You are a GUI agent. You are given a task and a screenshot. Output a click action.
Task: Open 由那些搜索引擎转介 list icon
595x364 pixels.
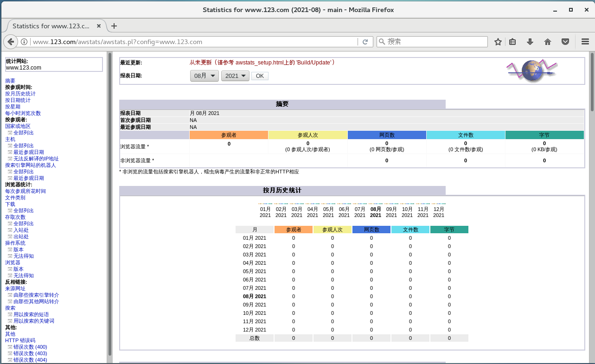pyautogui.click(x=10, y=295)
